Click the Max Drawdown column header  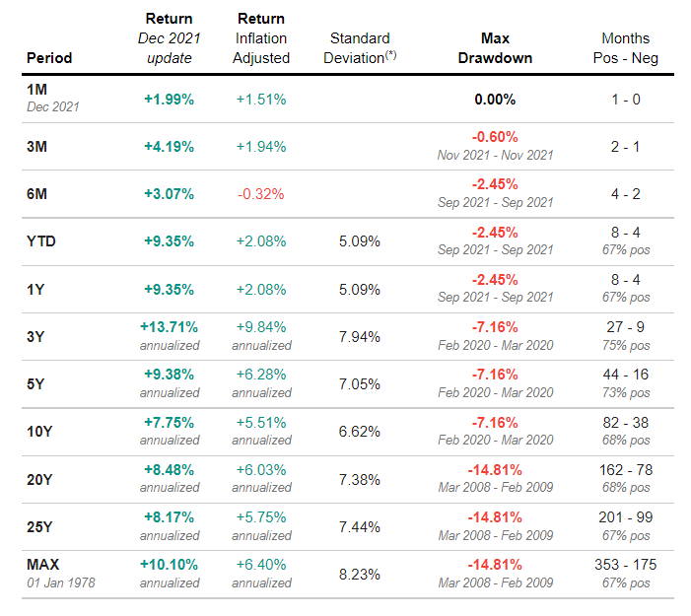pos(495,47)
